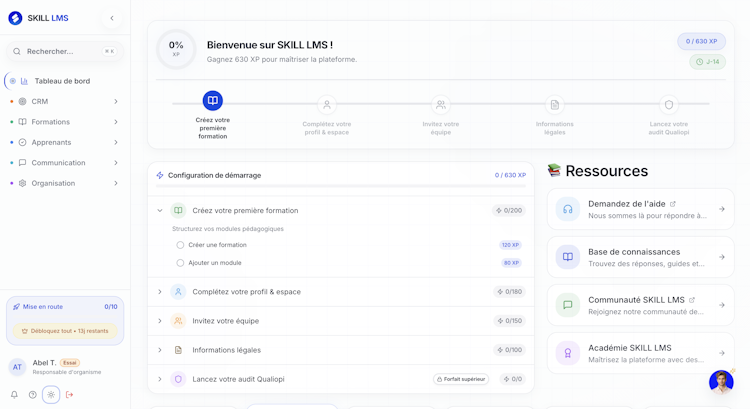Click the Formations book icon in the sidebar

click(x=22, y=122)
